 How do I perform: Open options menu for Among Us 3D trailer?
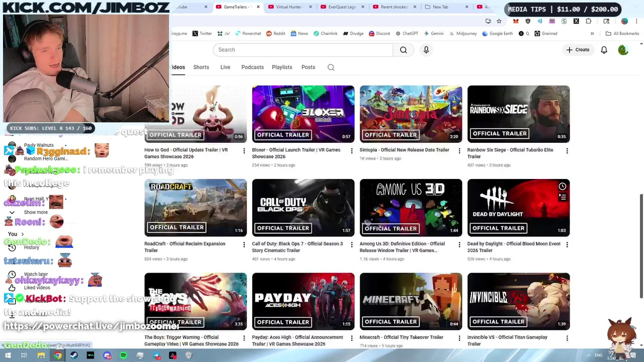coord(459,245)
